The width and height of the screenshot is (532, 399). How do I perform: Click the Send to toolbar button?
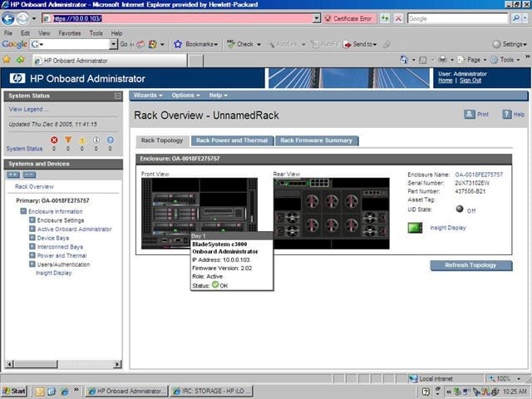[x=360, y=44]
